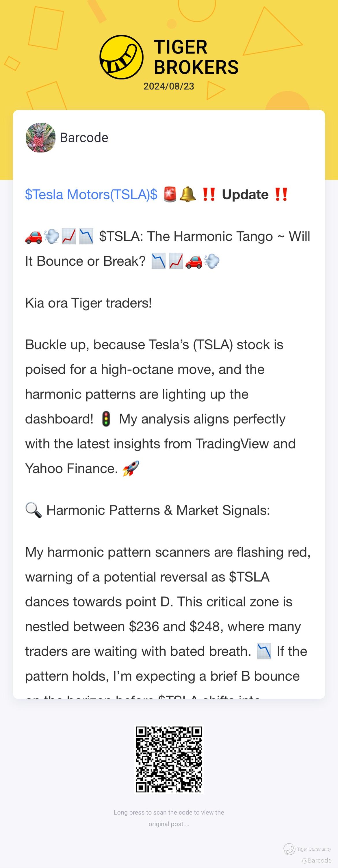Click the magnifying glass emoji
Viewport: 338px width, 868px height.
click(34, 510)
